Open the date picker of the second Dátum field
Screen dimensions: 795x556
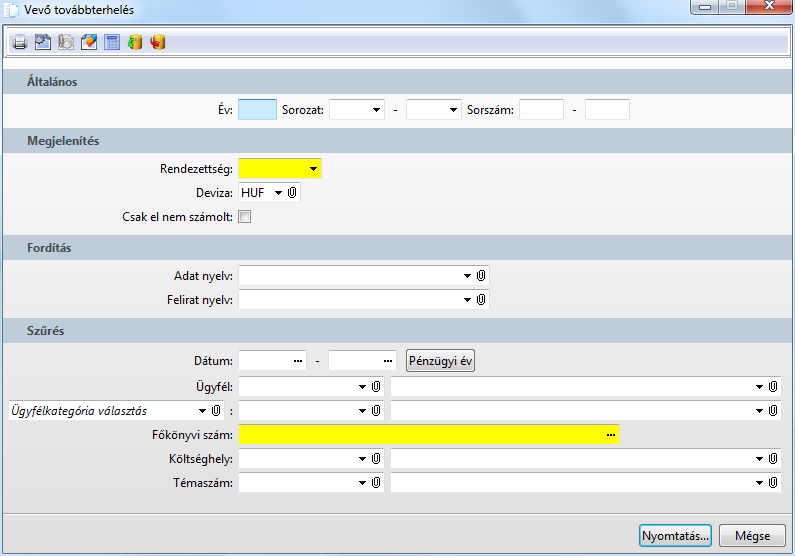coord(388,361)
